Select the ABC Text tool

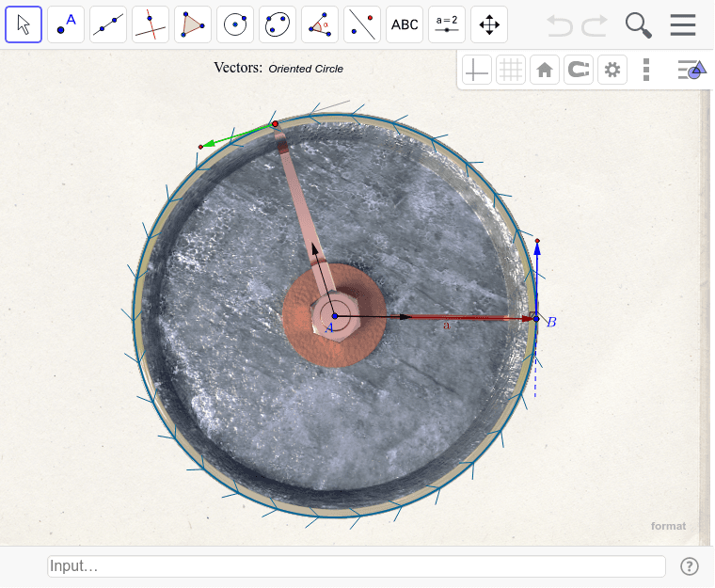pyautogui.click(x=405, y=24)
